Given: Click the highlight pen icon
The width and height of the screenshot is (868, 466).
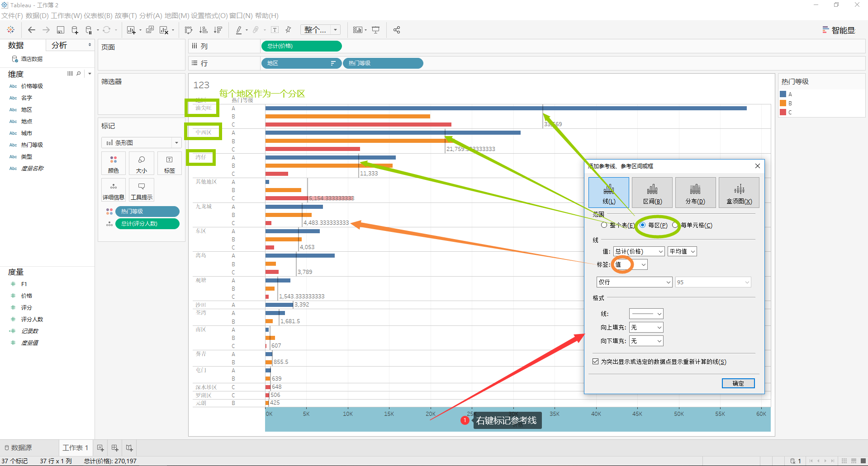Looking at the screenshot, I should (239, 30).
